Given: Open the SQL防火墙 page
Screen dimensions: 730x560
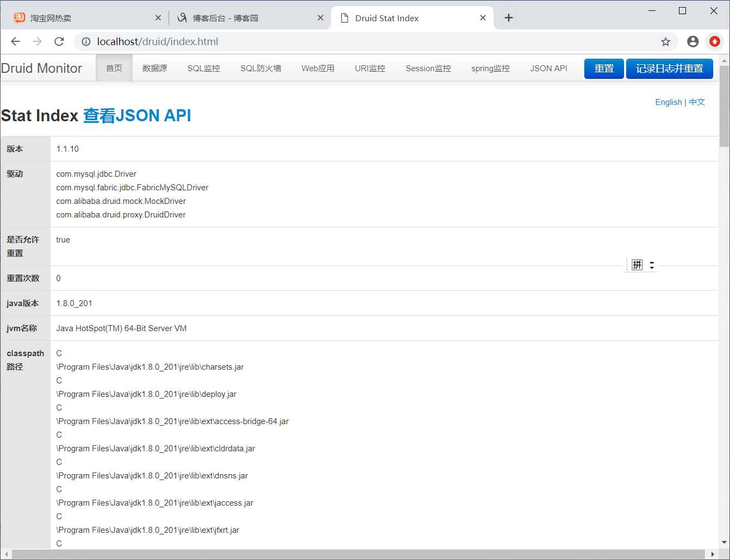Looking at the screenshot, I should point(261,68).
